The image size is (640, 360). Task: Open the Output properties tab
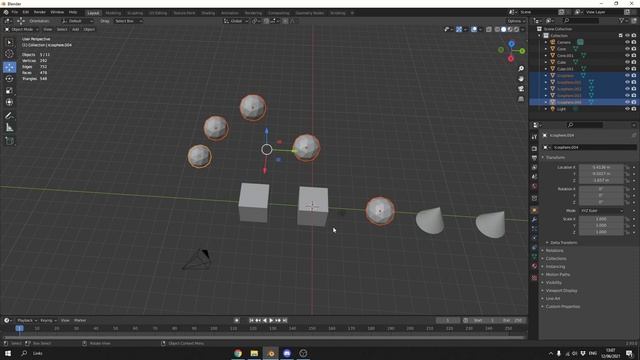(x=534, y=158)
